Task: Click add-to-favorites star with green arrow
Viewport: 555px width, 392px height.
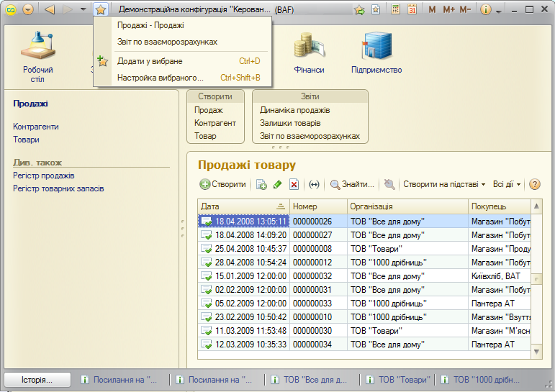Action: (x=359, y=10)
